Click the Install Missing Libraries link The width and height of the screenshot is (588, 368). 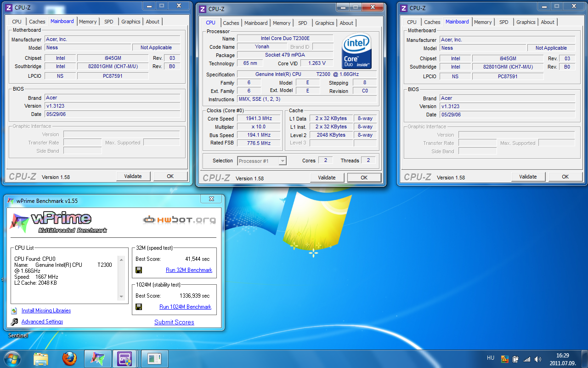click(46, 310)
